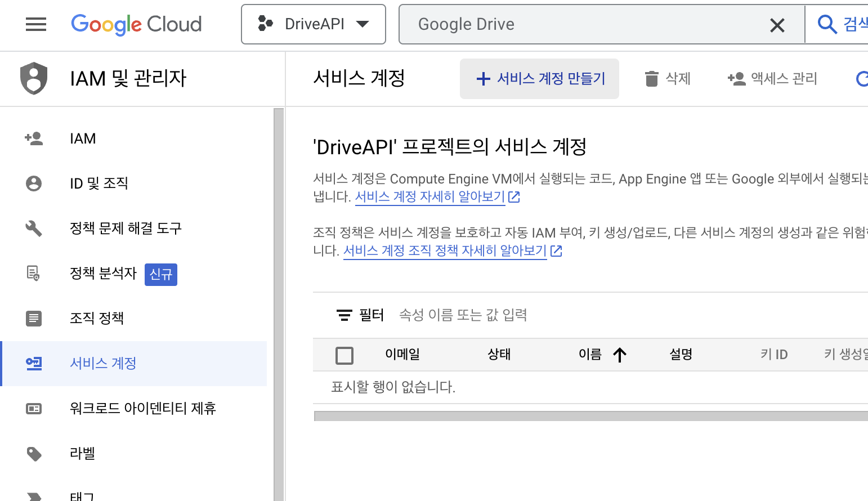Click the 조직 정책 list icon
Viewport: 868px width, 501px height.
click(x=34, y=319)
